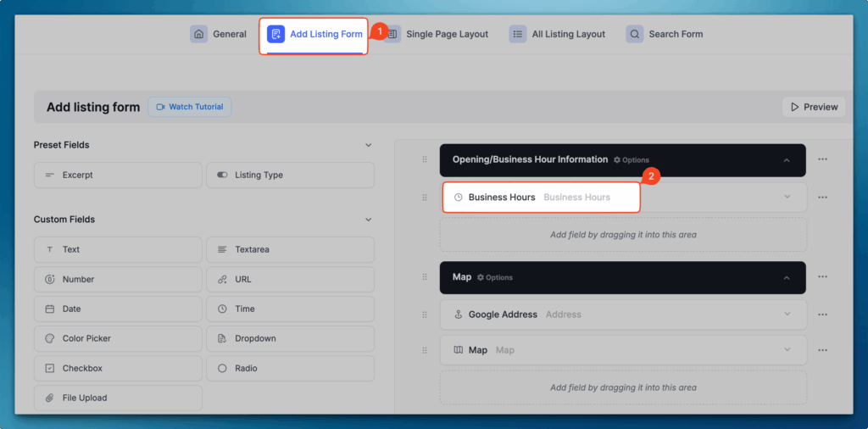Collapse the Custom Fields section
Viewport: 868px width, 429px height.
tap(368, 220)
